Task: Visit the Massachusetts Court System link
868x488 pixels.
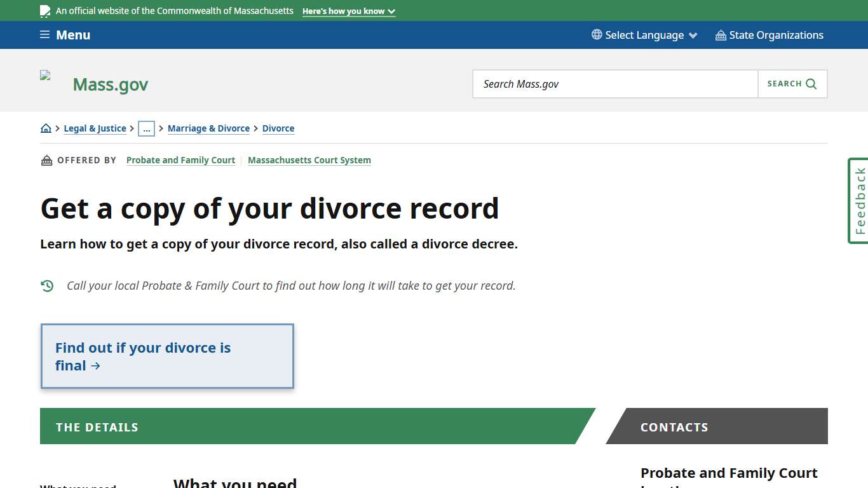Action: (x=309, y=159)
